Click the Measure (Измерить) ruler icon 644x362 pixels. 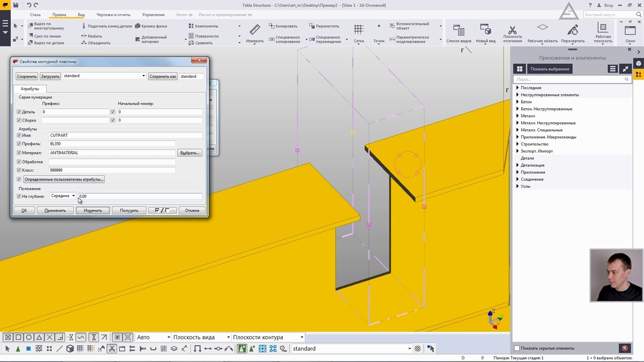(x=254, y=30)
